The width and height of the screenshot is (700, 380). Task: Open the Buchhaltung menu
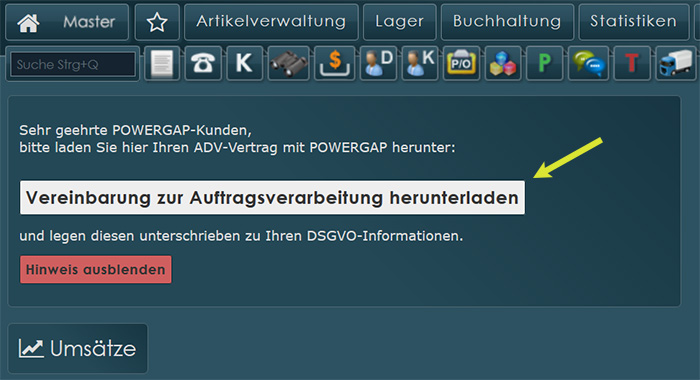[x=507, y=22]
